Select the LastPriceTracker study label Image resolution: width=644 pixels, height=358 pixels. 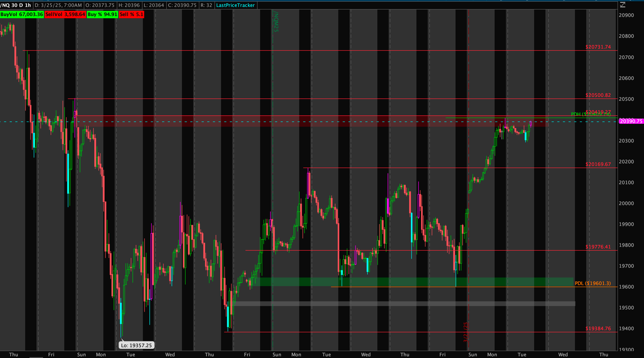pos(235,5)
